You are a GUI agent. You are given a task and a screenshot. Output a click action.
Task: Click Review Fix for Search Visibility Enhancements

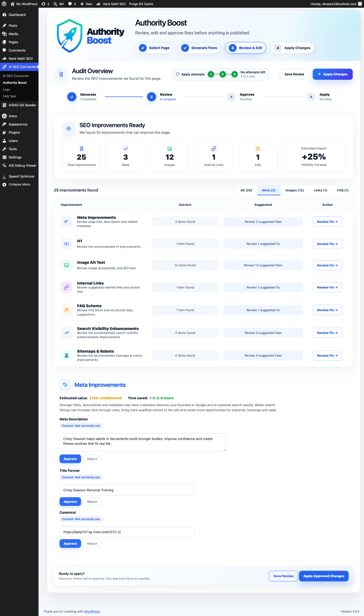[327, 333]
